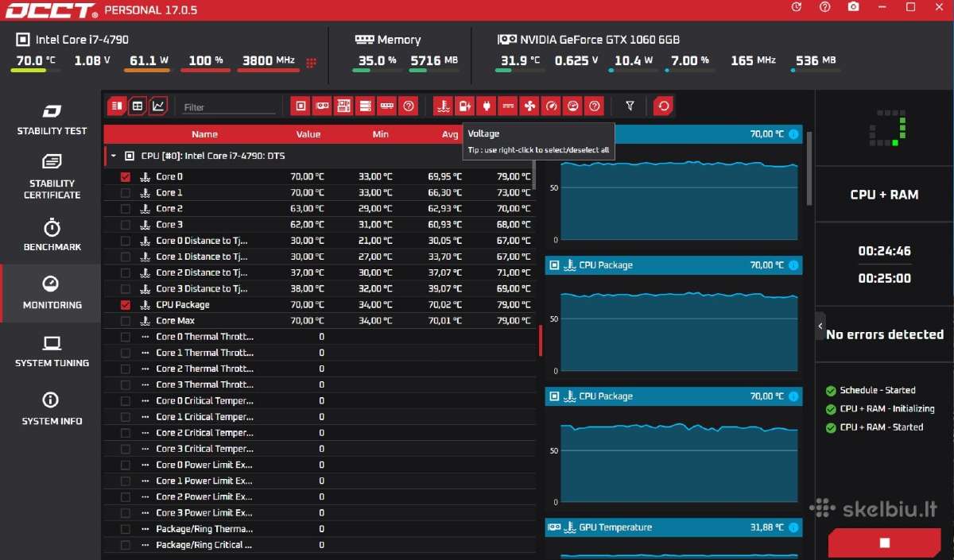Click the CPU + RAM test label
Viewport: 954px width, 560px height.
click(884, 195)
